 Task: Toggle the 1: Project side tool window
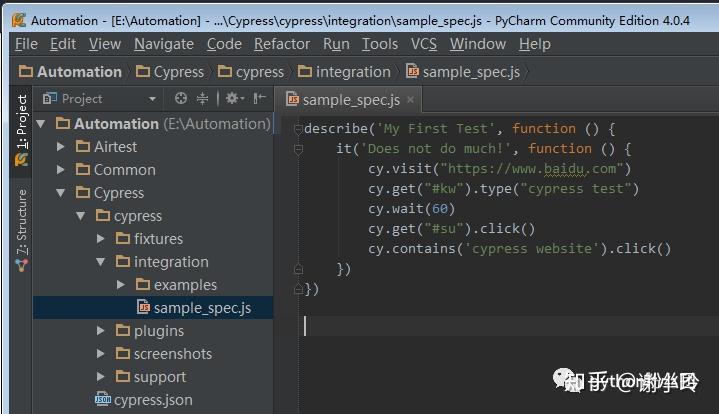pyautogui.click(x=22, y=130)
